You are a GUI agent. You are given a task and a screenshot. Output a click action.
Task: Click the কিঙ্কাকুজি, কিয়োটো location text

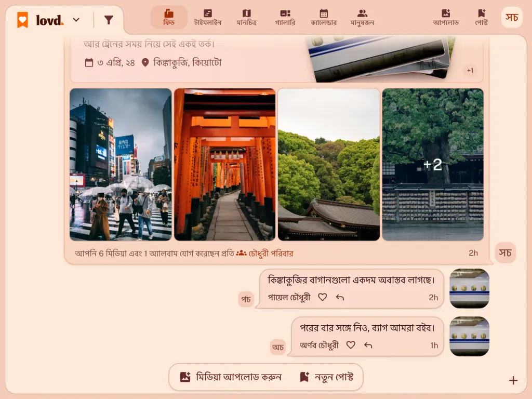[x=188, y=63]
